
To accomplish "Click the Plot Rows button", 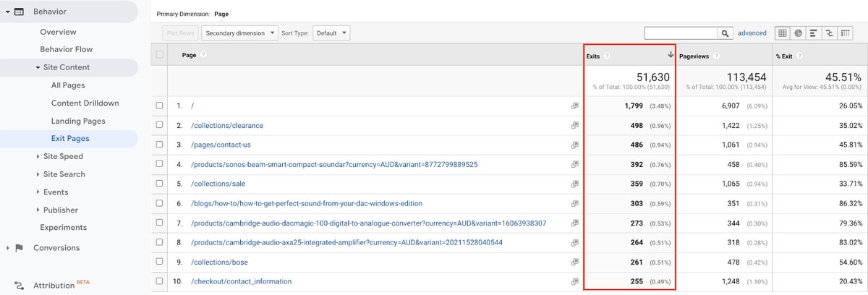I will pyautogui.click(x=181, y=33).
